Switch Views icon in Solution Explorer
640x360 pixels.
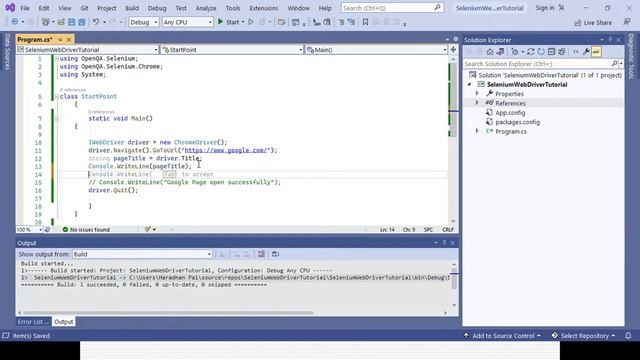pyautogui.click(x=500, y=52)
